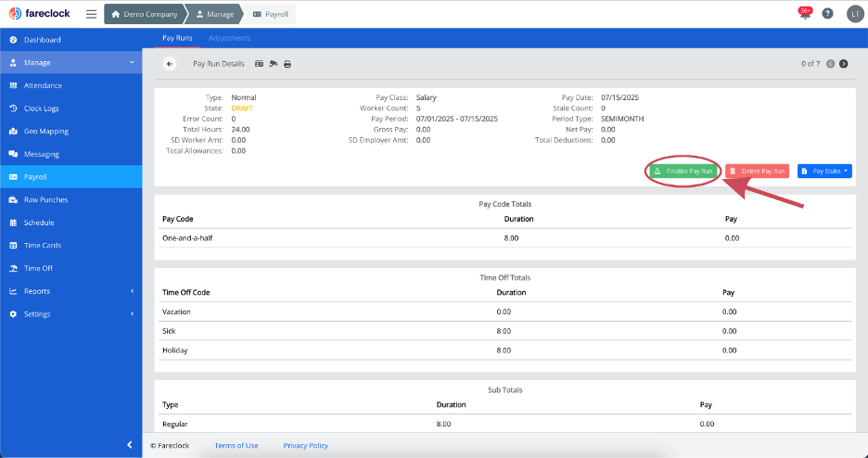Screen dimensions: 868x458
Task: Click the Privacy Policy link
Action: point(306,445)
